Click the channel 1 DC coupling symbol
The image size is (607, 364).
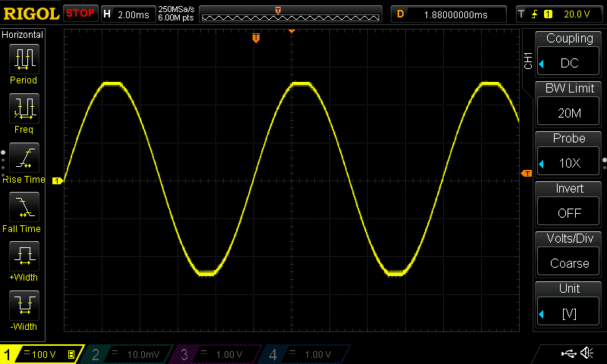(27, 353)
